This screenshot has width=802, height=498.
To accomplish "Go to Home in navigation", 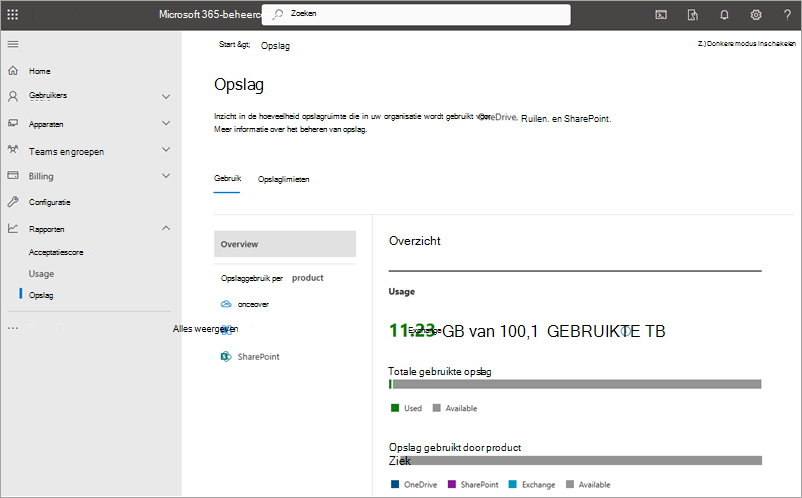I will [39, 71].
